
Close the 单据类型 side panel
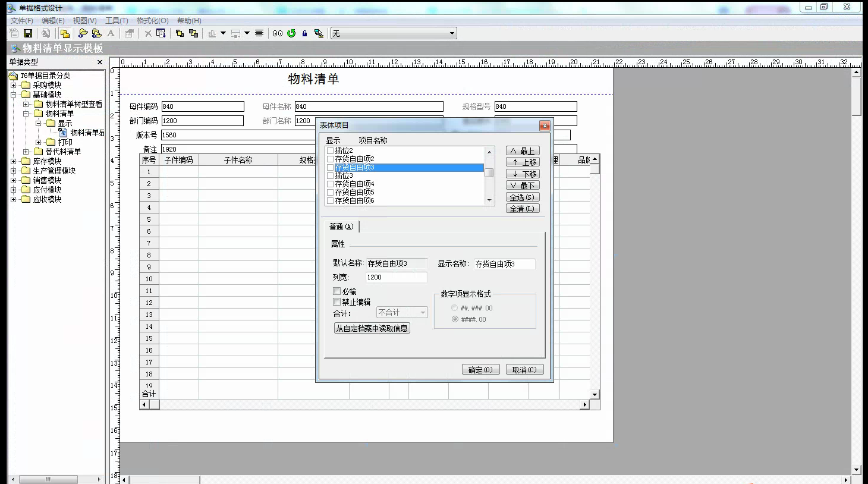click(x=100, y=62)
